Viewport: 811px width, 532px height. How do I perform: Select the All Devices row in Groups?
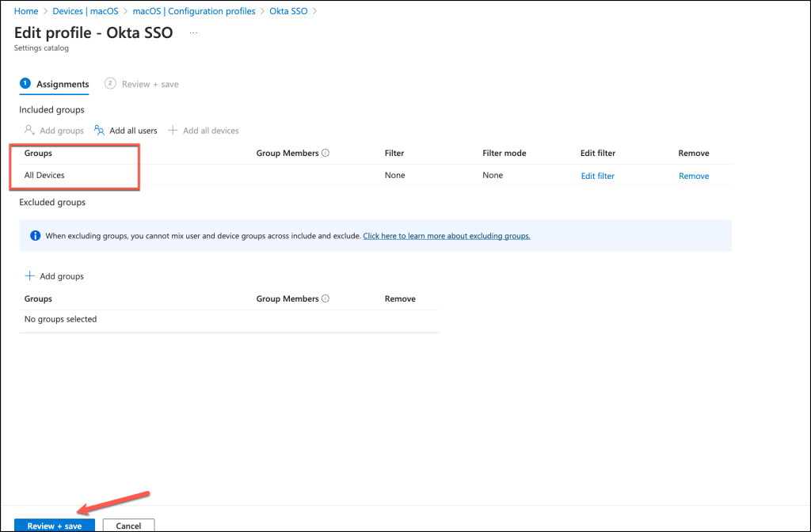[x=44, y=176]
